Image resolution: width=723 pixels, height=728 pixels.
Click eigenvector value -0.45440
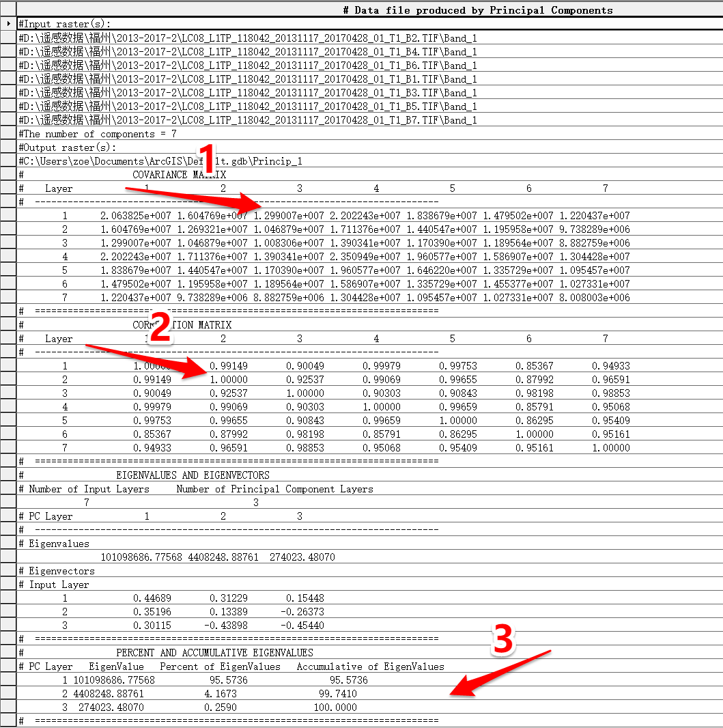(x=302, y=626)
